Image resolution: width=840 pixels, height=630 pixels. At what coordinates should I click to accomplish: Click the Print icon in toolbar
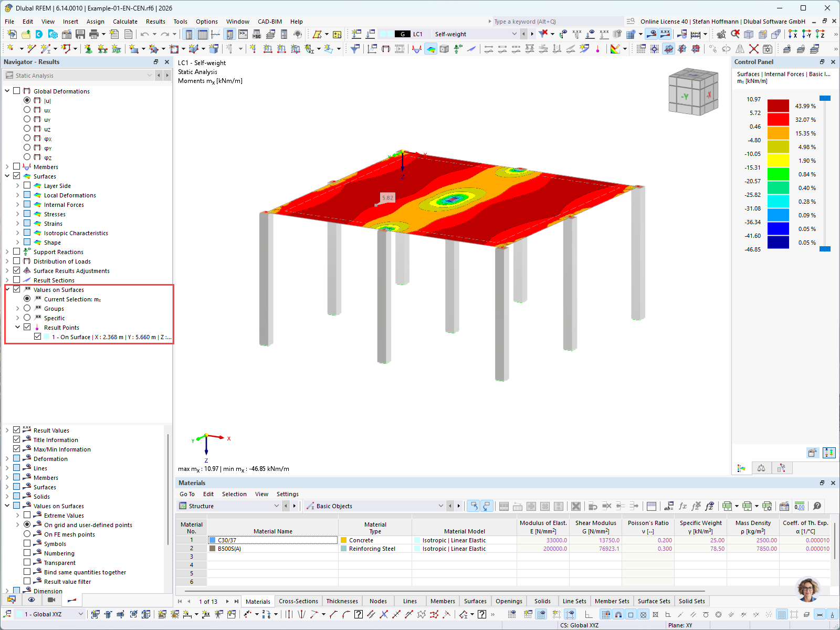coord(94,34)
